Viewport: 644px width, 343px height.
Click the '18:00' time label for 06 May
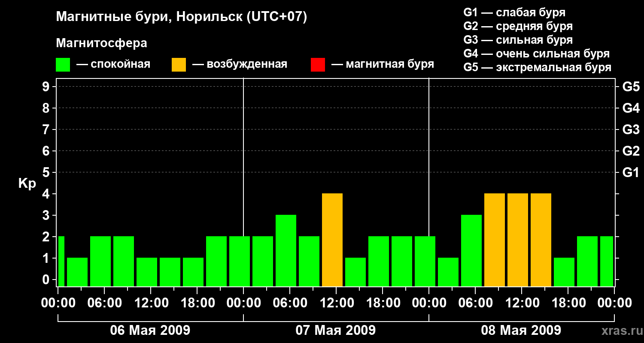197,303
